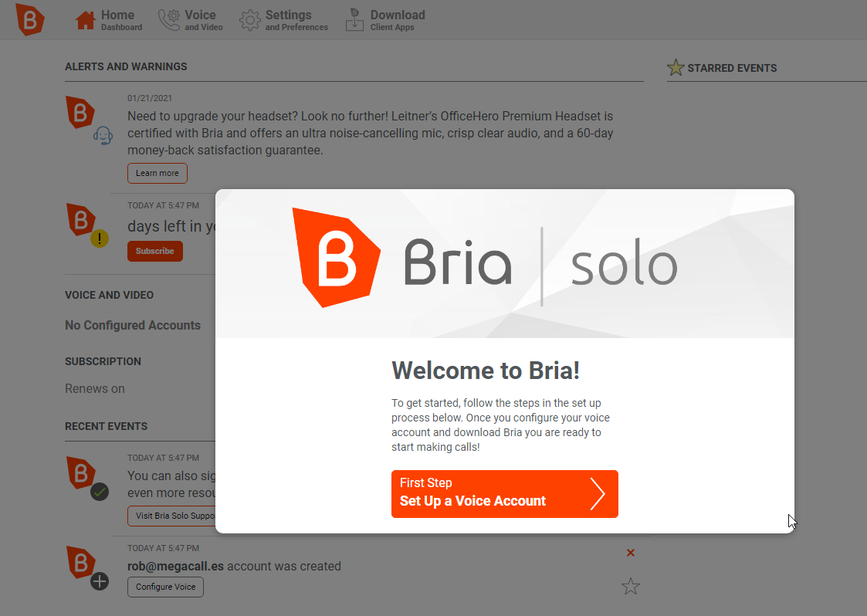Click the phone gear Voice icon

click(169, 20)
